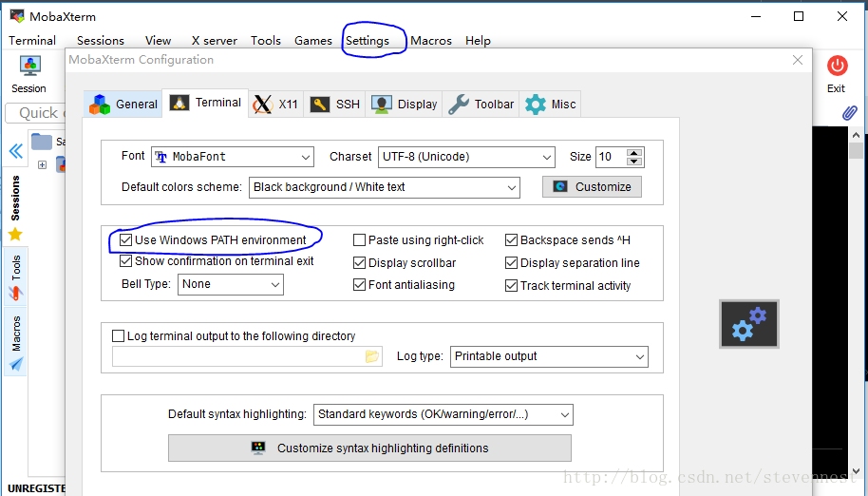Click the red Exit power icon
Viewport: 868px width, 496px height.
pyautogui.click(x=837, y=66)
